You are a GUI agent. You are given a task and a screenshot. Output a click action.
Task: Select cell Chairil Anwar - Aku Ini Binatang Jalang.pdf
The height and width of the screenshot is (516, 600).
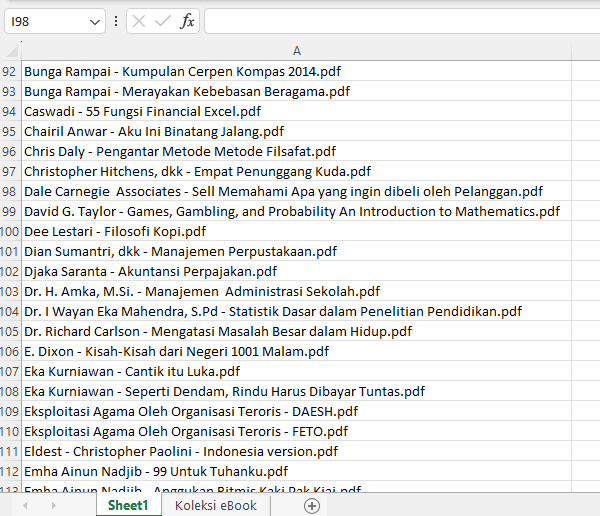pos(297,131)
